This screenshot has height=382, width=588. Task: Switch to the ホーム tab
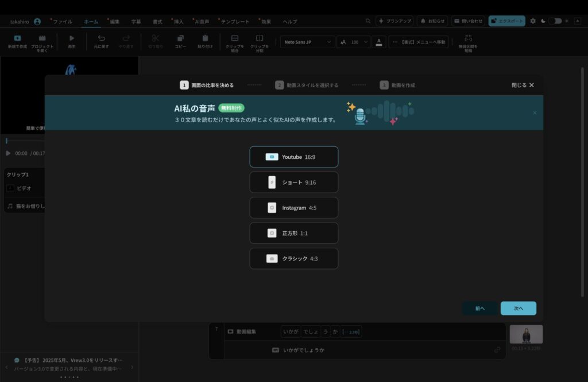91,22
